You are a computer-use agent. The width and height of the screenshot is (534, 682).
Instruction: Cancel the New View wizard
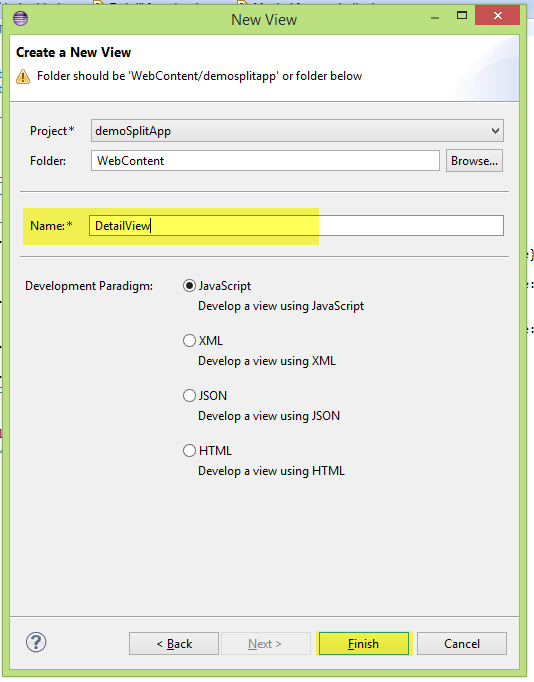coord(462,644)
